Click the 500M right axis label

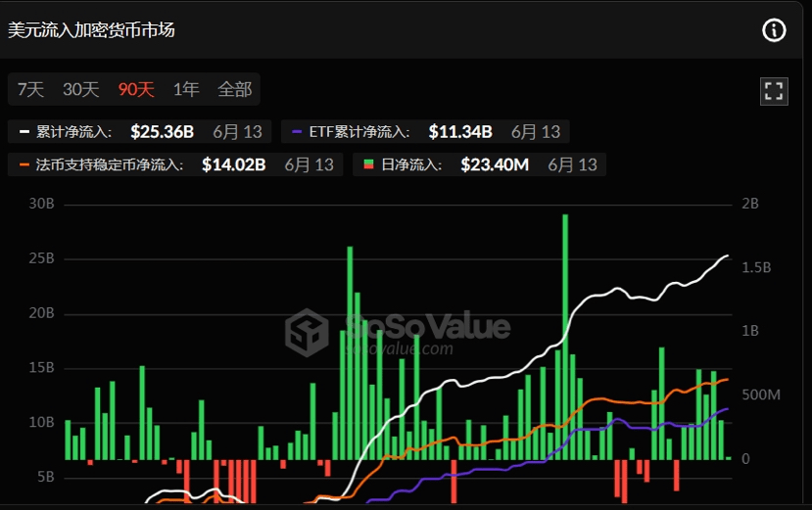click(761, 394)
